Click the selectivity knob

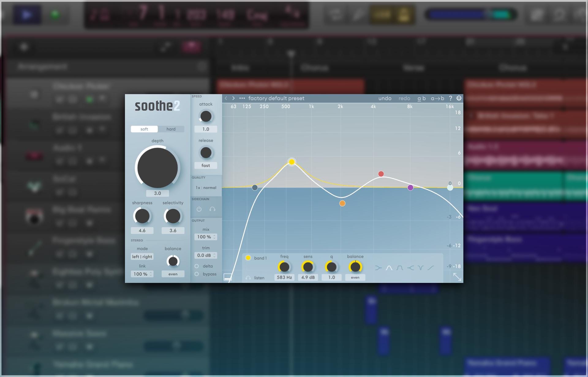173,216
